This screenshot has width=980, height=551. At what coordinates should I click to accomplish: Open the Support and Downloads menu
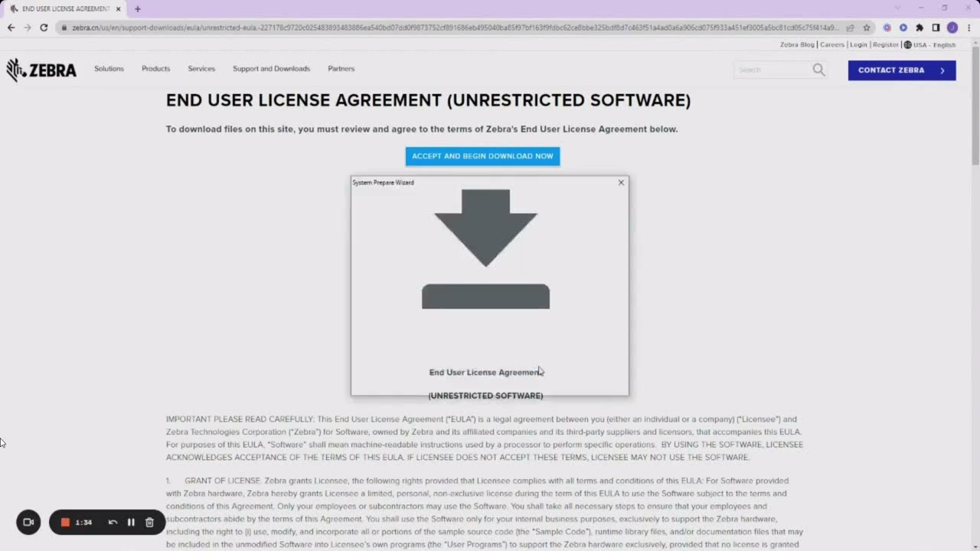point(271,69)
